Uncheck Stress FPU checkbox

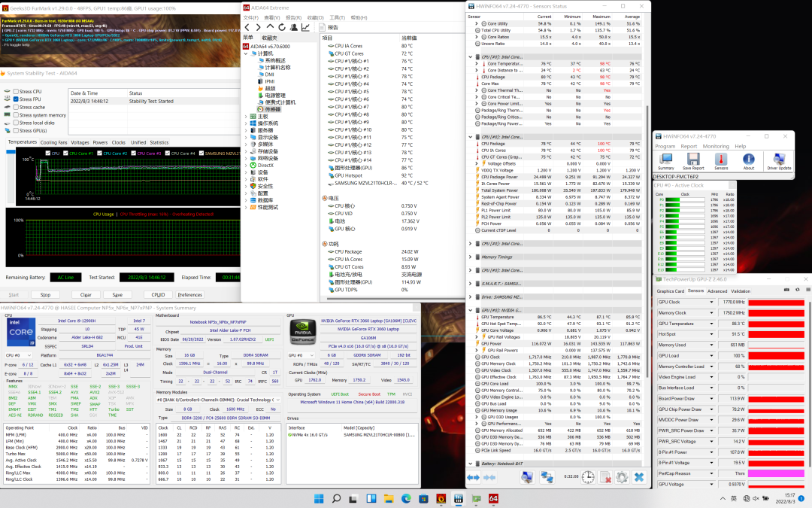[x=16, y=99]
